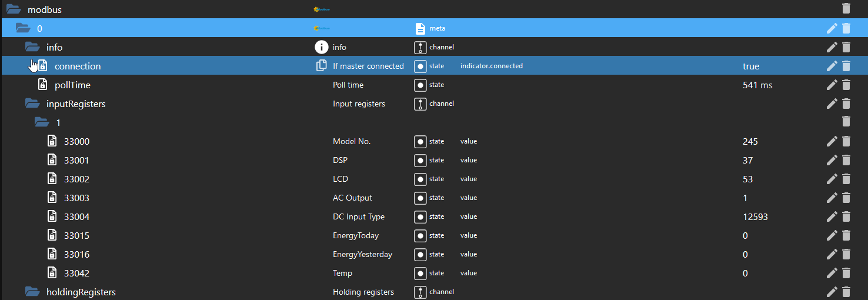Delete register 33015 EnergyToday

click(846, 235)
